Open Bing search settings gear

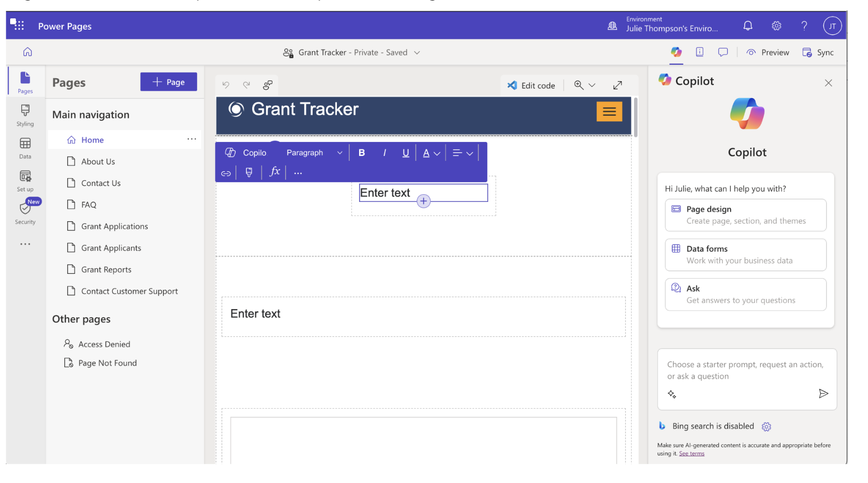point(767,426)
